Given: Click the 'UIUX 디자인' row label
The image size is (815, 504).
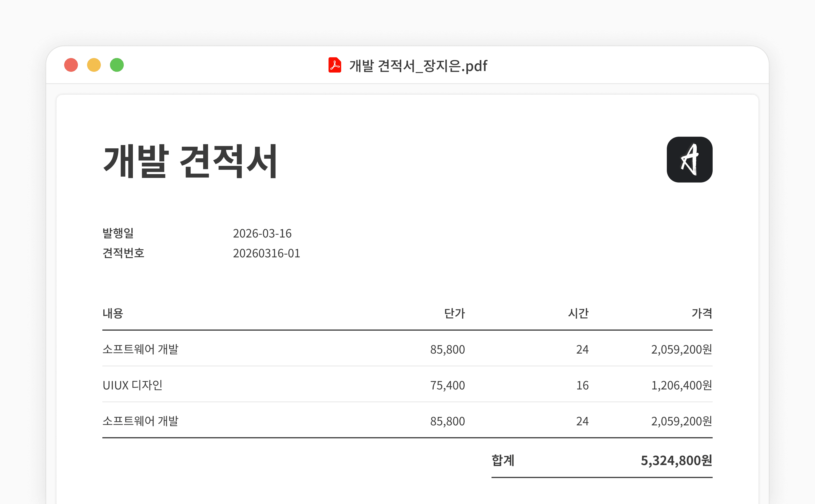Looking at the screenshot, I should point(132,385).
